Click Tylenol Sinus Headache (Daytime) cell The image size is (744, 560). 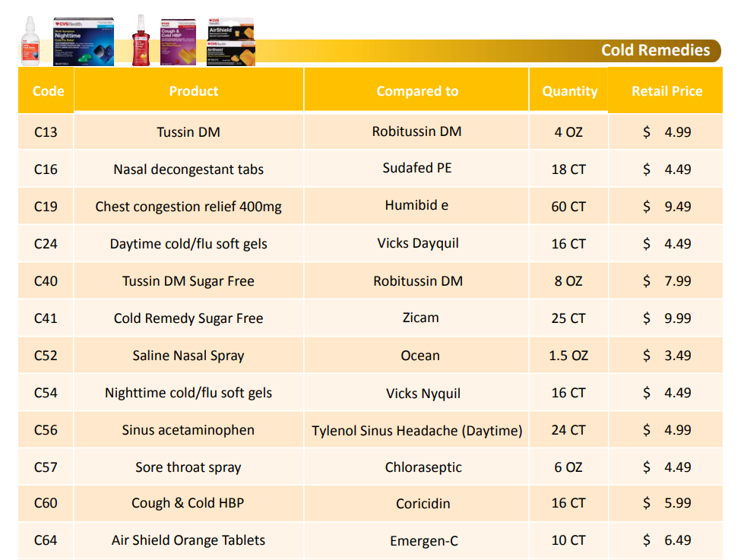pyautogui.click(x=416, y=430)
